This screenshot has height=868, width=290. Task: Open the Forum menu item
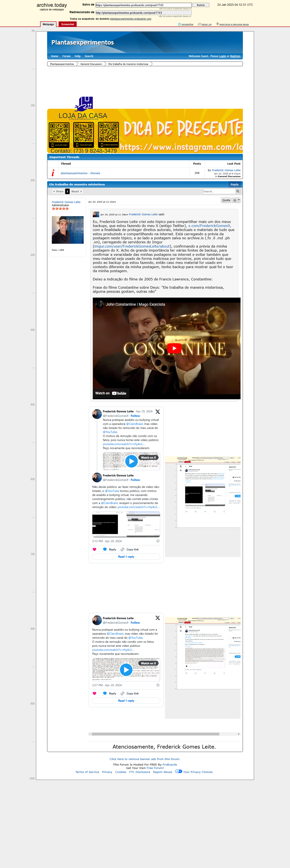[x=66, y=56]
